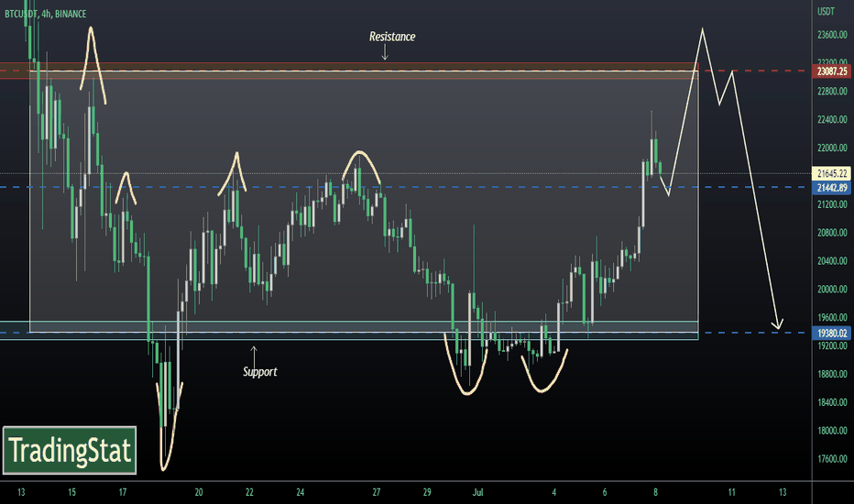Click the Resistance annotation text
The image size is (854, 504).
point(392,37)
